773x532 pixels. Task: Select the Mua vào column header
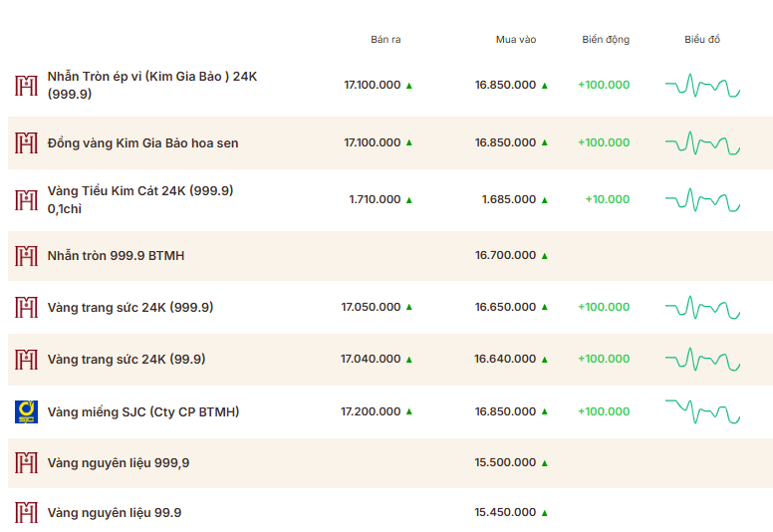[516, 40]
